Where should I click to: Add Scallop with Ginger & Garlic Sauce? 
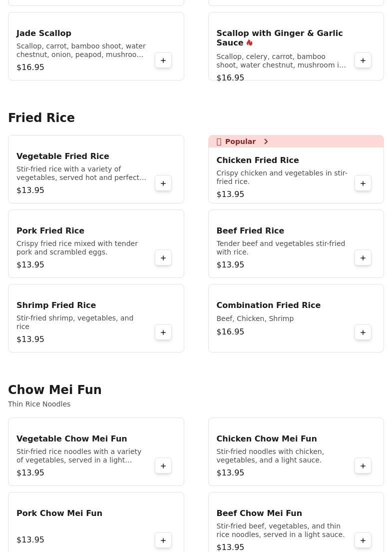pyautogui.click(x=363, y=60)
